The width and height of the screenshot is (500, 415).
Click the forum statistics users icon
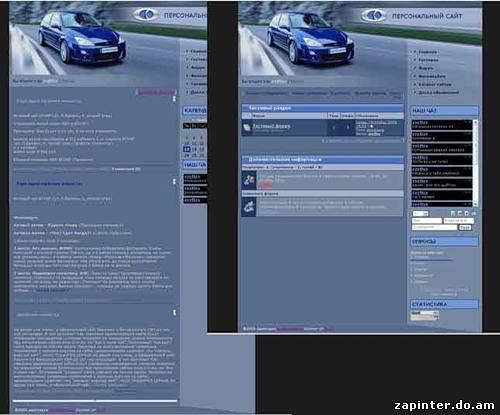pyautogui.click(x=249, y=180)
